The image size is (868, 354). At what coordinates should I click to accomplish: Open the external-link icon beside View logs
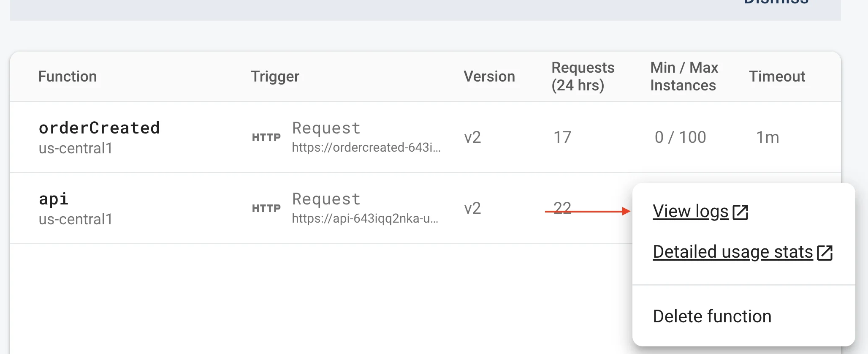point(741,212)
